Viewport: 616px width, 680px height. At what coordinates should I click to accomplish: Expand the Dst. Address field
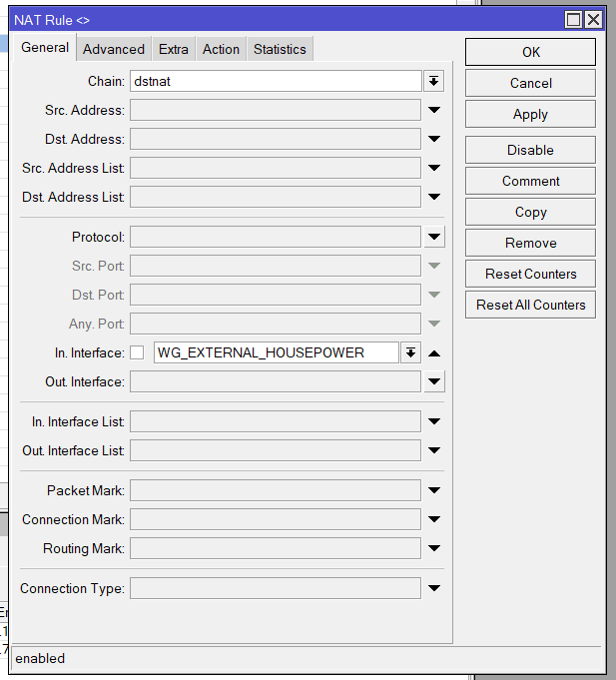pyautogui.click(x=434, y=139)
